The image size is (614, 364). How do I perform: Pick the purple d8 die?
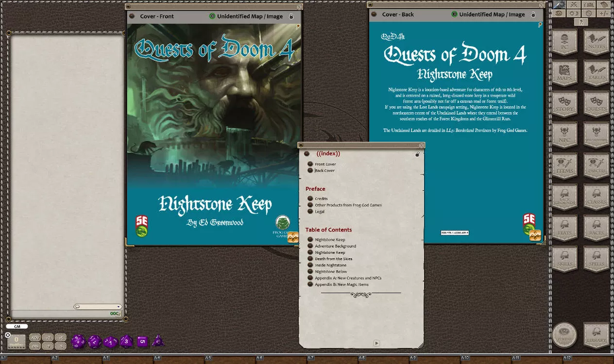[126, 341]
